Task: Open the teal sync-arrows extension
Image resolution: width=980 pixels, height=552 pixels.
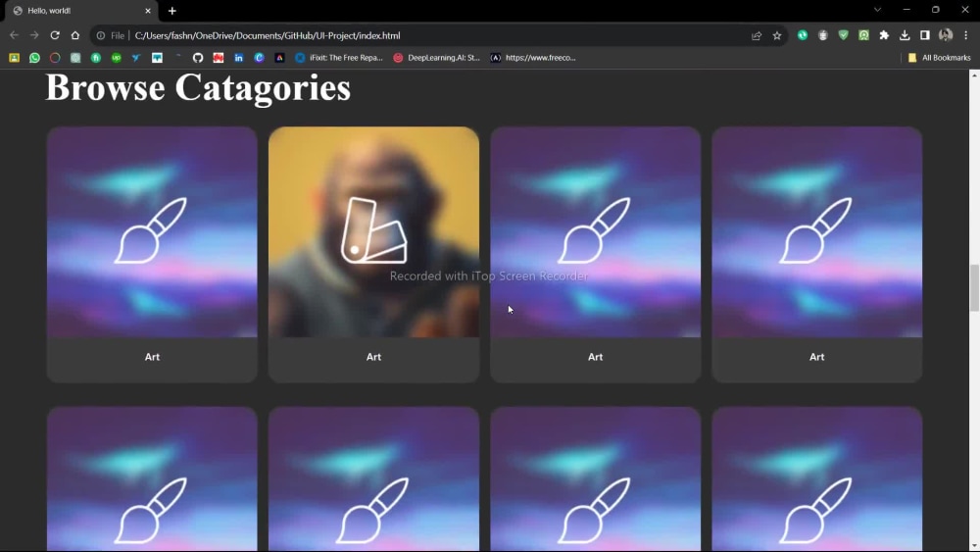Action: point(803,35)
